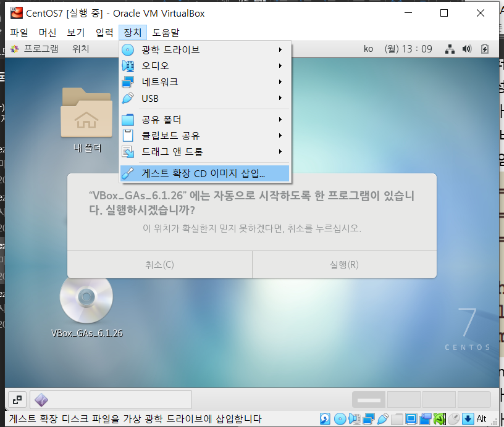Expand the 네트워크 submenu
The width and height of the screenshot is (504, 427).
click(205, 82)
